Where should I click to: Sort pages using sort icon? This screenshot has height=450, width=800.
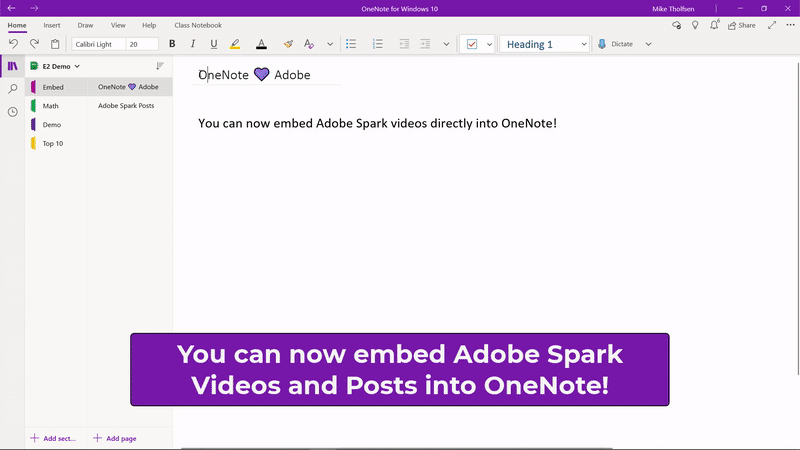click(x=159, y=66)
